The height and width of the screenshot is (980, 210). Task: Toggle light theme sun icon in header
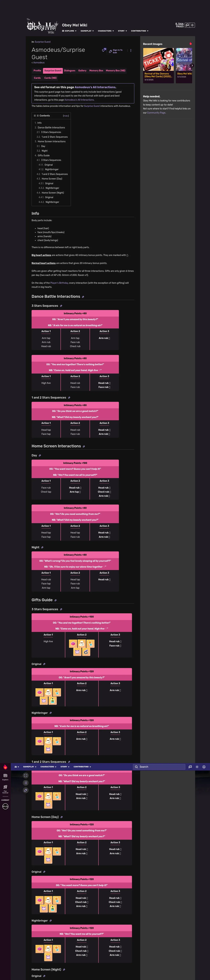(x=192, y=25)
